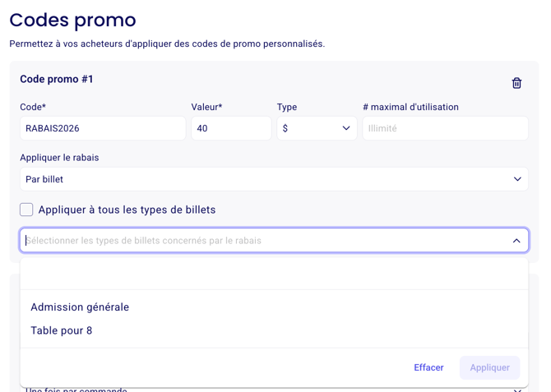Click the "Valeur*" field label
Viewport: 551px width, 392px height.
tap(206, 107)
